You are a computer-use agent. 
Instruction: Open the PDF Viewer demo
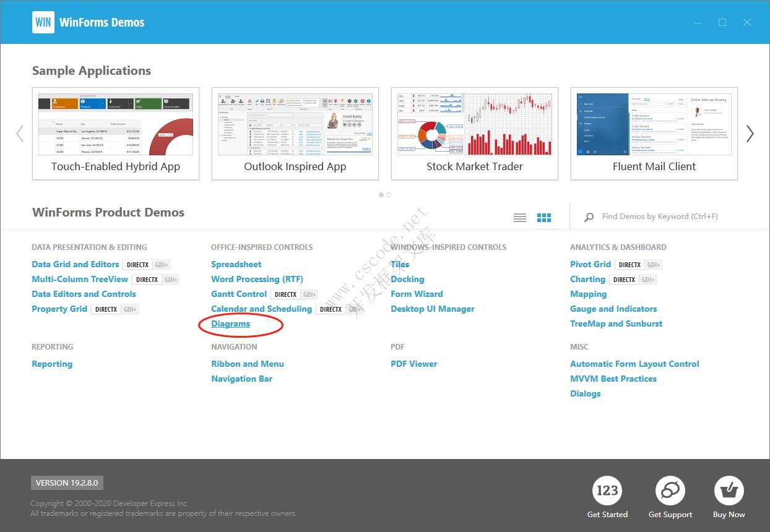(x=413, y=364)
